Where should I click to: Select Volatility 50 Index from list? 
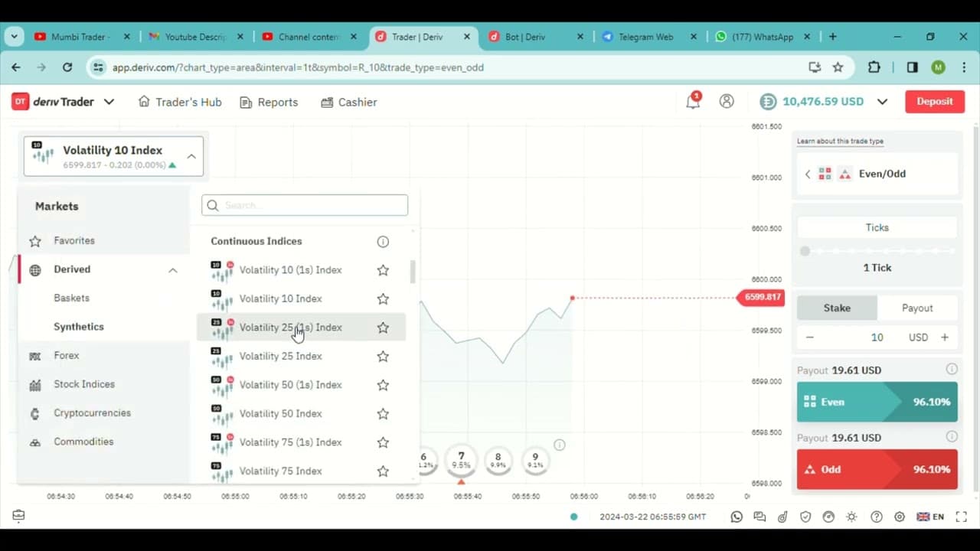coord(300,413)
